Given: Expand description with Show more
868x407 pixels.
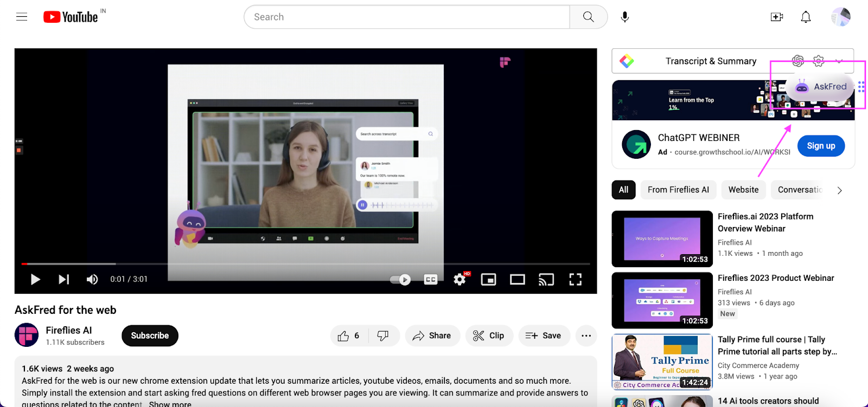Looking at the screenshot, I should (170, 404).
